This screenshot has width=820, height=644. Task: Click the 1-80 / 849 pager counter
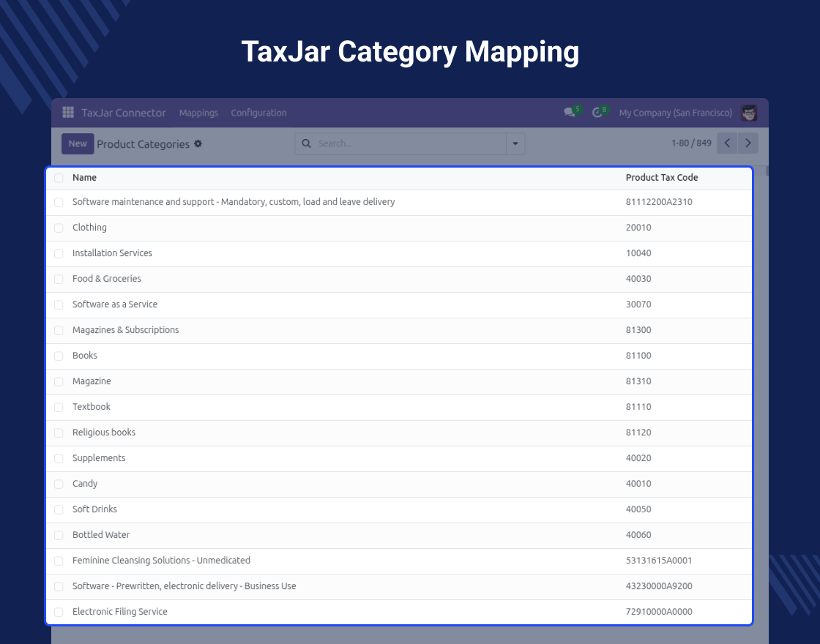[x=691, y=143]
